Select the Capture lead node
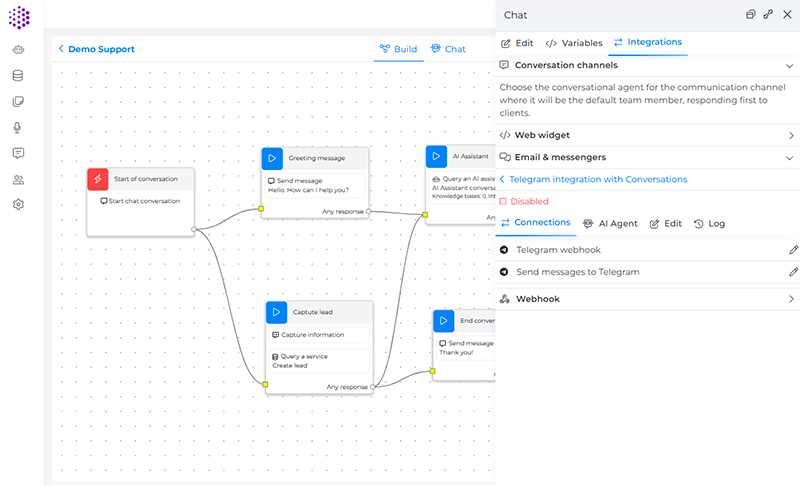Viewport: 800px width, 485px height. (x=318, y=311)
